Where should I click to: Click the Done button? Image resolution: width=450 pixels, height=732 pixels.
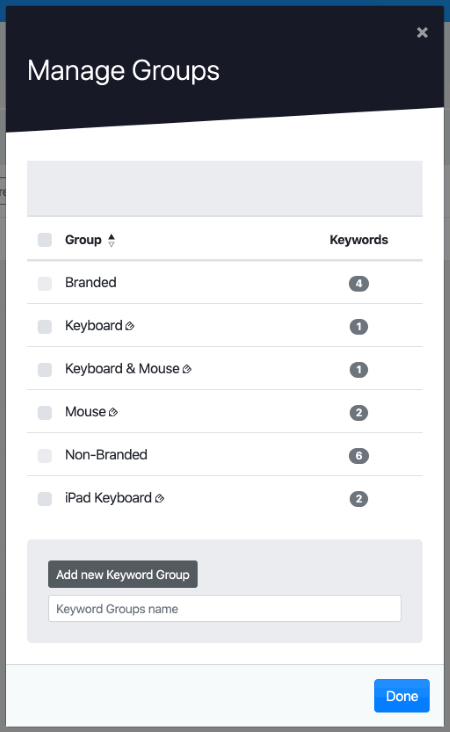pos(401,696)
